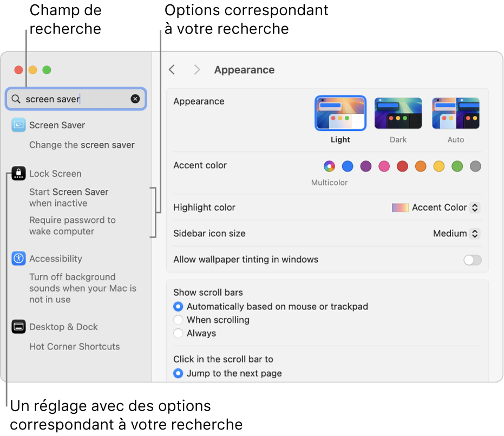Pick the purple accent color swatch
Viewport: 504px width, 436px height.
point(366,167)
